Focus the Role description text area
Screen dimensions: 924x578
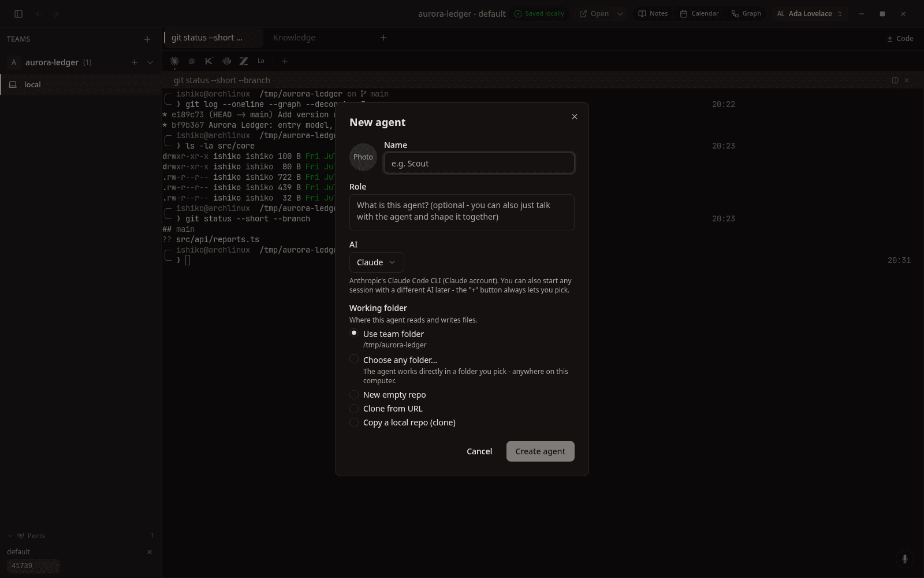(462, 212)
